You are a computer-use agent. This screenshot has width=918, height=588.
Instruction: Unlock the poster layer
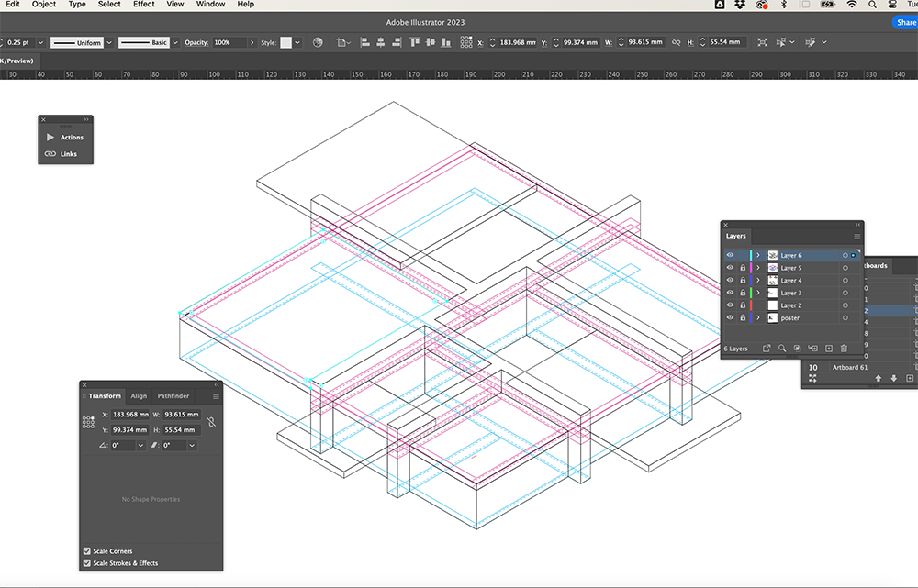point(743,317)
